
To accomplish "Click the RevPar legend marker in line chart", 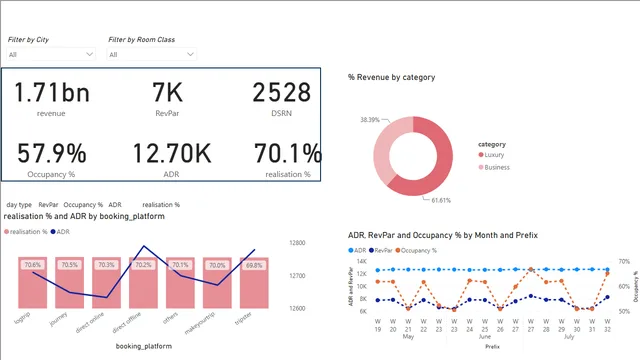I will [x=371, y=250].
